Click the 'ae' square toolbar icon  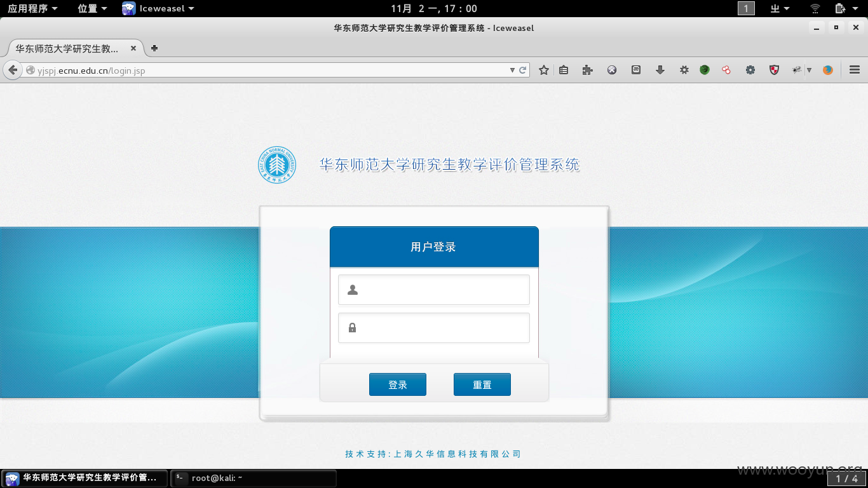(x=636, y=70)
